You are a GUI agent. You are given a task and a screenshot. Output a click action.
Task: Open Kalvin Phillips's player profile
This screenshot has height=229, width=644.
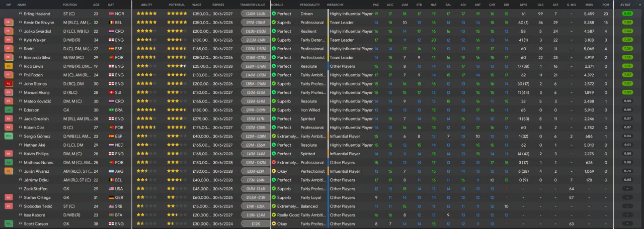[37, 154]
